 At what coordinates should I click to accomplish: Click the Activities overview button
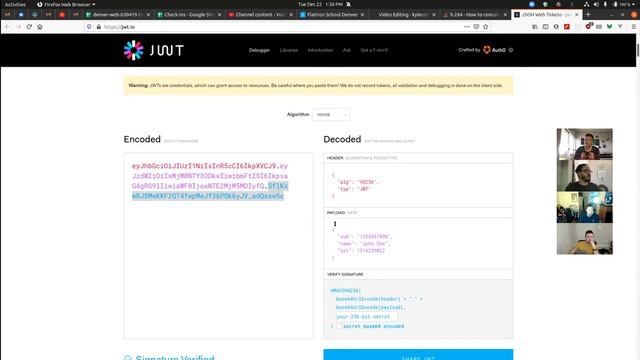[15, 4]
